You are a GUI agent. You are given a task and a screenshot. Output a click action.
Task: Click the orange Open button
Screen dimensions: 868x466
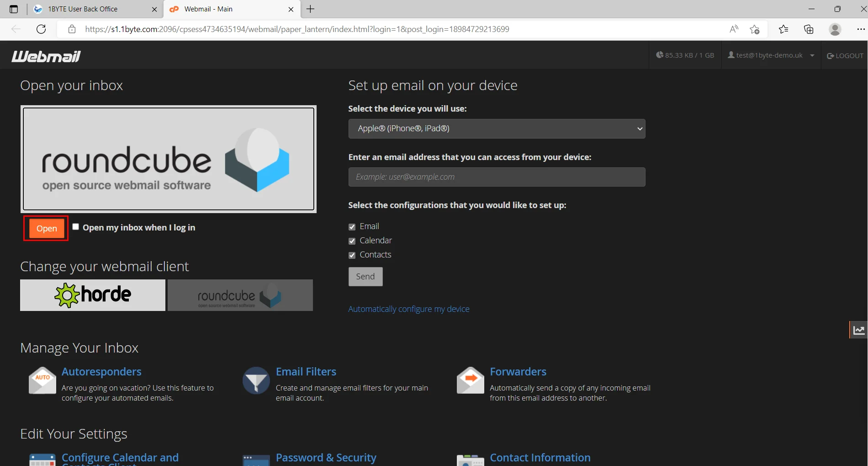47,228
